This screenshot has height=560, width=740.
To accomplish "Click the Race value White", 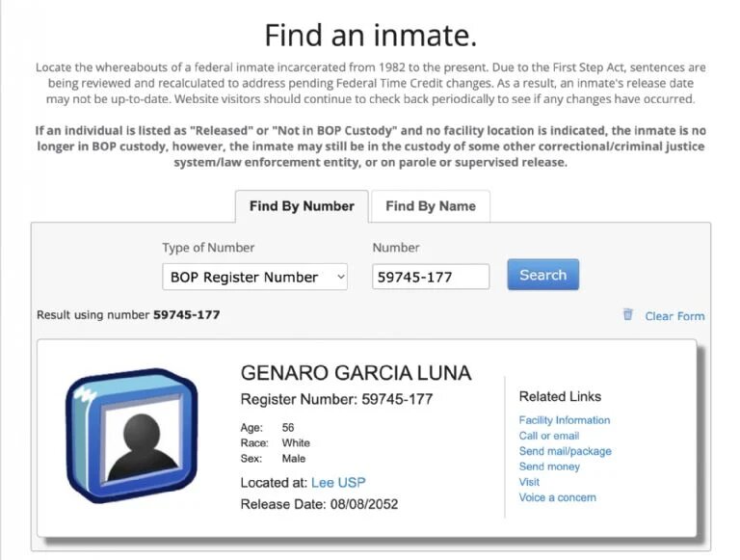I will tap(296, 443).
